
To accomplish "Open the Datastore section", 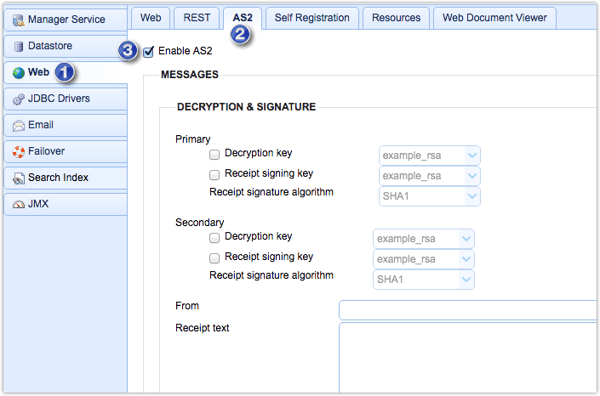I will tap(65, 46).
